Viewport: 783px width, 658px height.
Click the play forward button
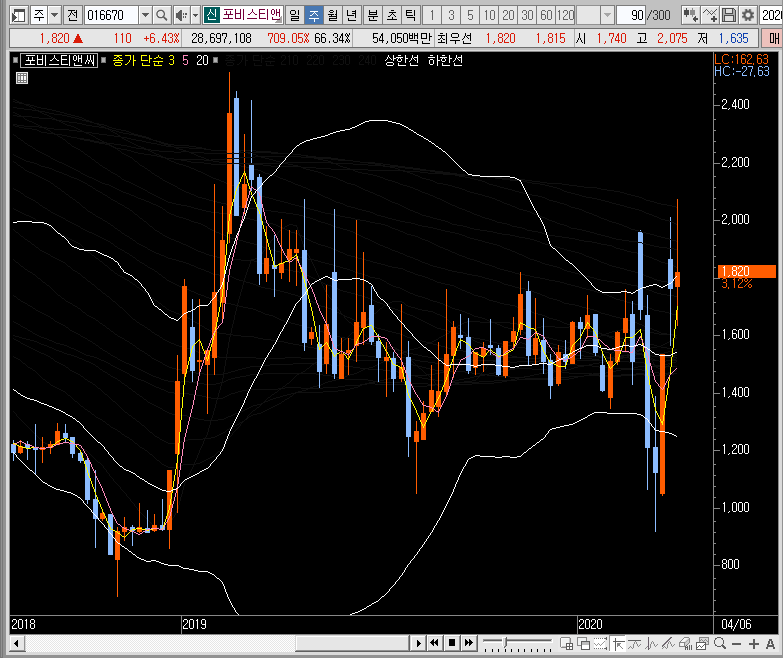418,643
